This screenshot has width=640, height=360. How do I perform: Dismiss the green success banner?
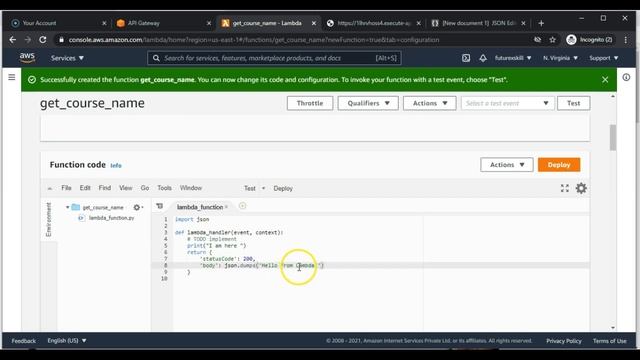(x=605, y=80)
